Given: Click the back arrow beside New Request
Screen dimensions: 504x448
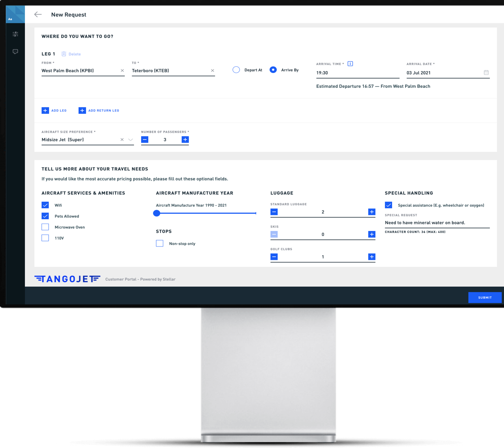Looking at the screenshot, I should [x=38, y=15].
